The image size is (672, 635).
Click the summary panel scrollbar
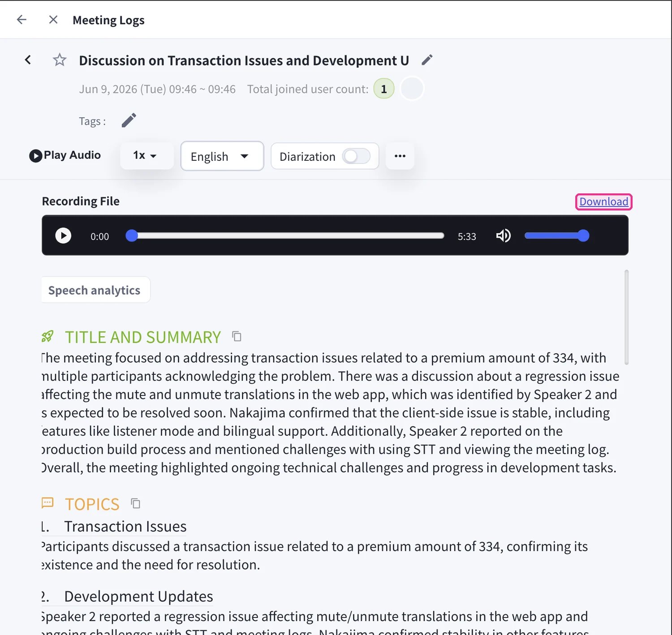(626, 317)
